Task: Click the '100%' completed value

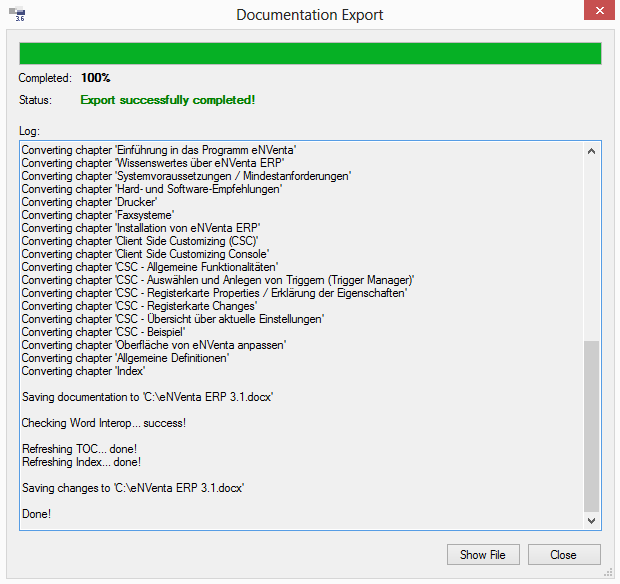Action: pos(96,78)
